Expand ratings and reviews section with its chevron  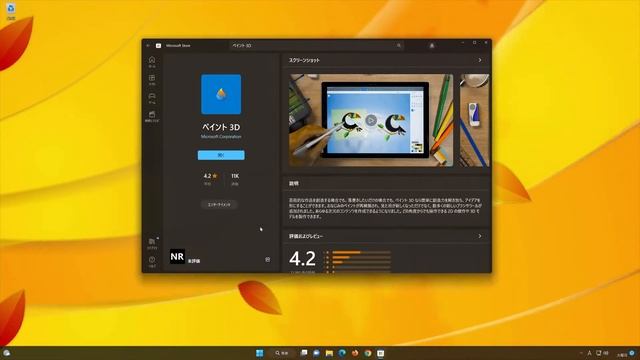pos(480,236)
